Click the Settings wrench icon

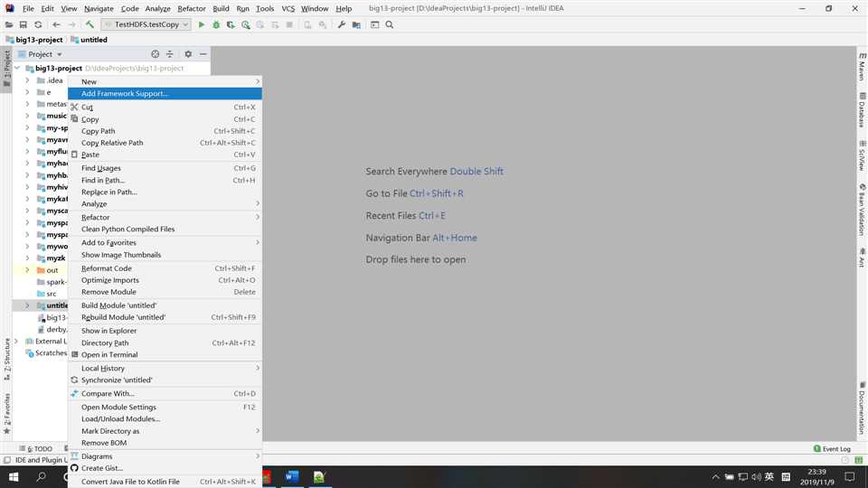point(342,24)
